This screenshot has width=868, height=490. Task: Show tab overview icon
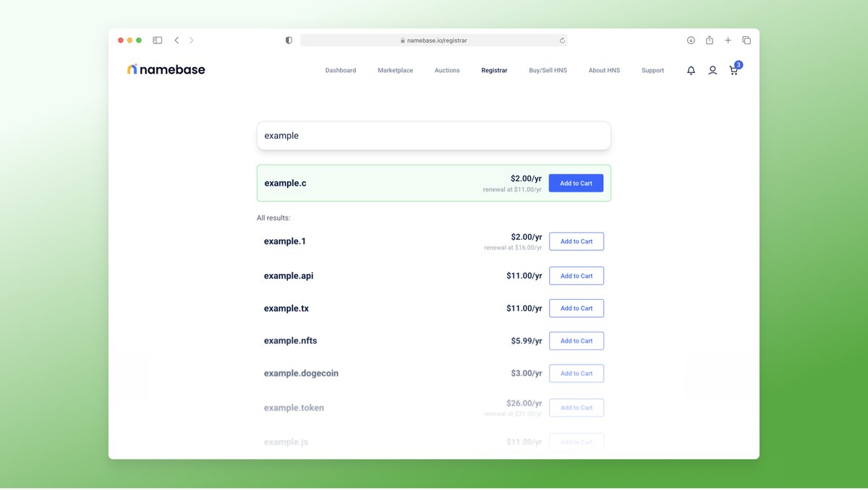pos(746,40)
